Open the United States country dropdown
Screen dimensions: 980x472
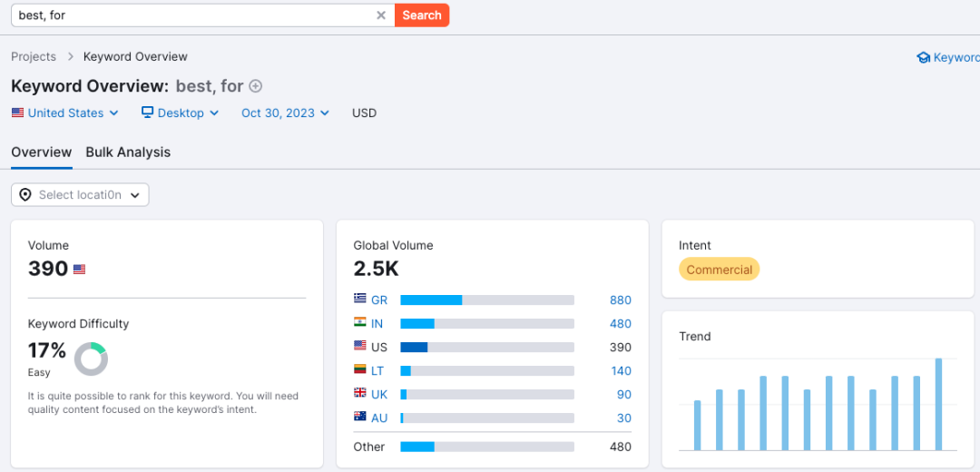65,113
